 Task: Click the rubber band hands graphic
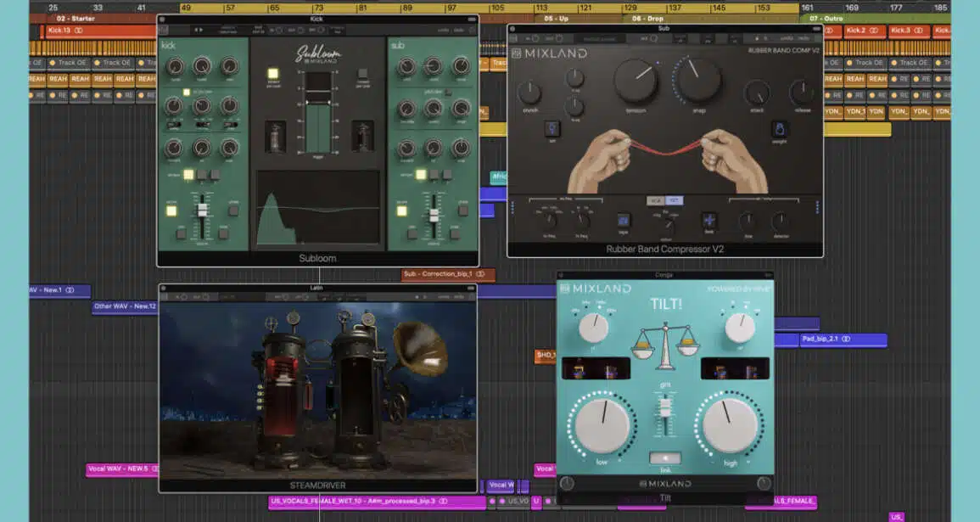point(666,160)
